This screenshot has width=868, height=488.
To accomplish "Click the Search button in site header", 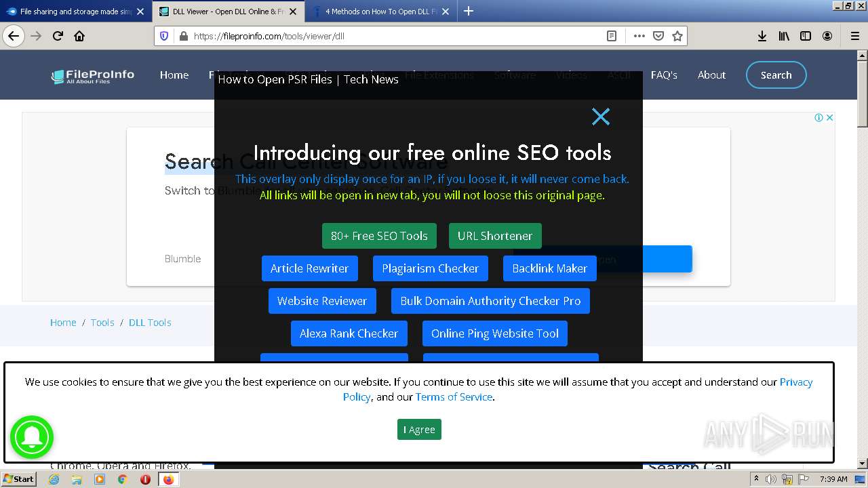I will (x=776, y=75).
